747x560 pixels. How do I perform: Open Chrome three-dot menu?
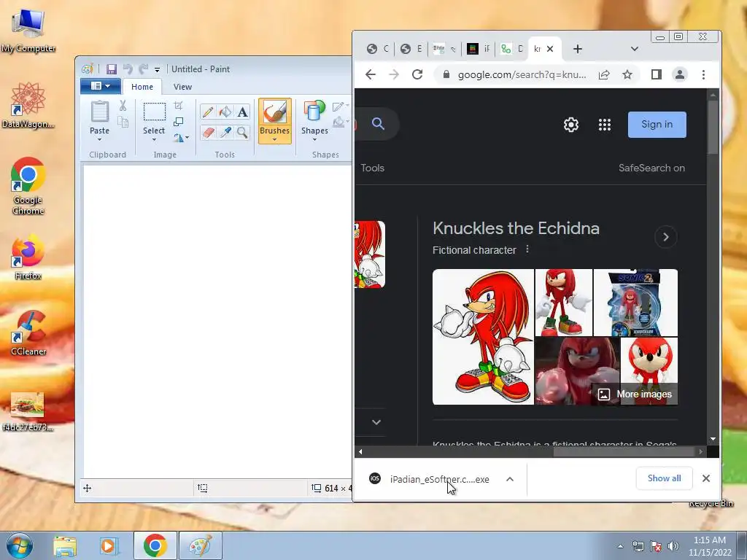pyautogui.click(x=704, y=75)
